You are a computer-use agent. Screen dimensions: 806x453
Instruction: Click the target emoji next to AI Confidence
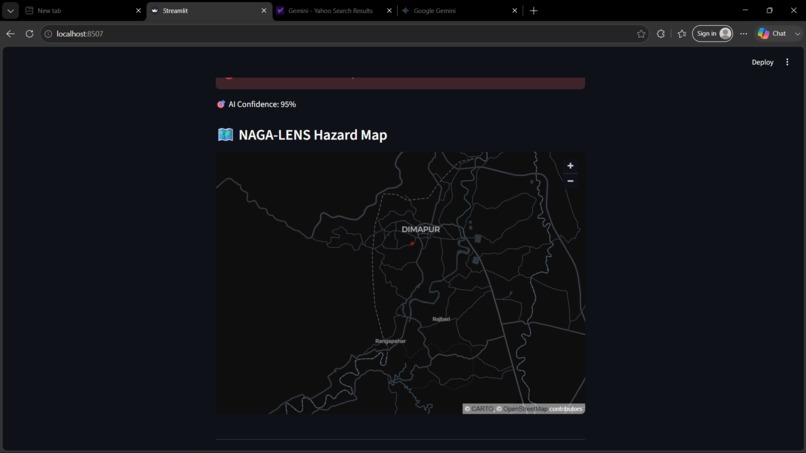click(221, 104)
